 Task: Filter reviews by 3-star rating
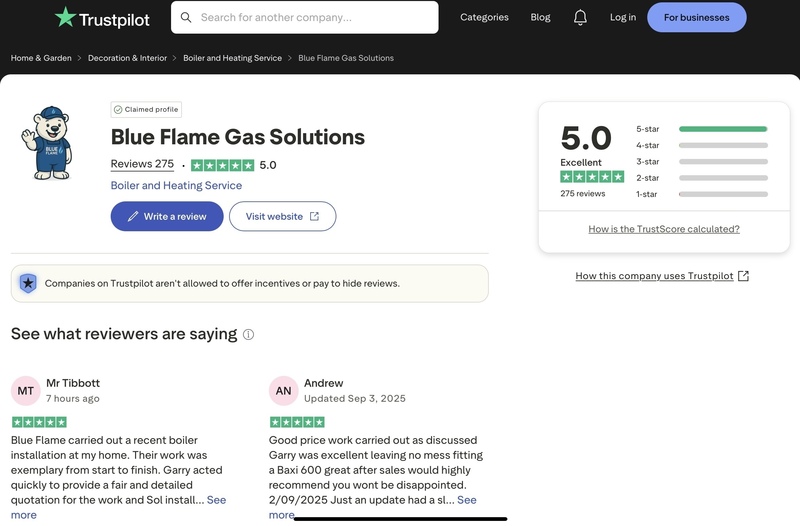pos(702,161)
